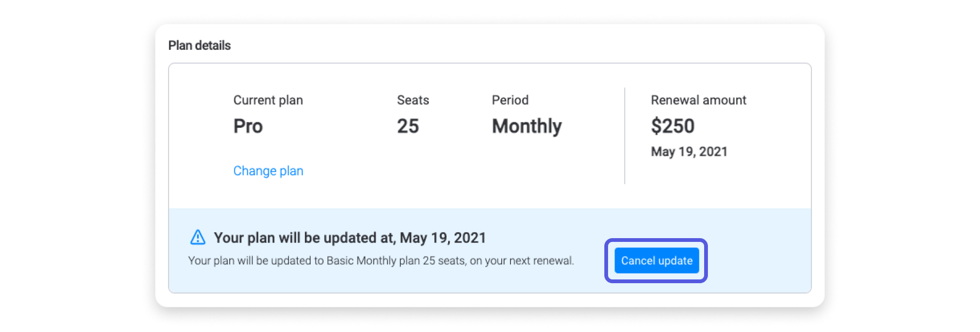
Task: Click the Pro current plan value
Action: [248, 127]
